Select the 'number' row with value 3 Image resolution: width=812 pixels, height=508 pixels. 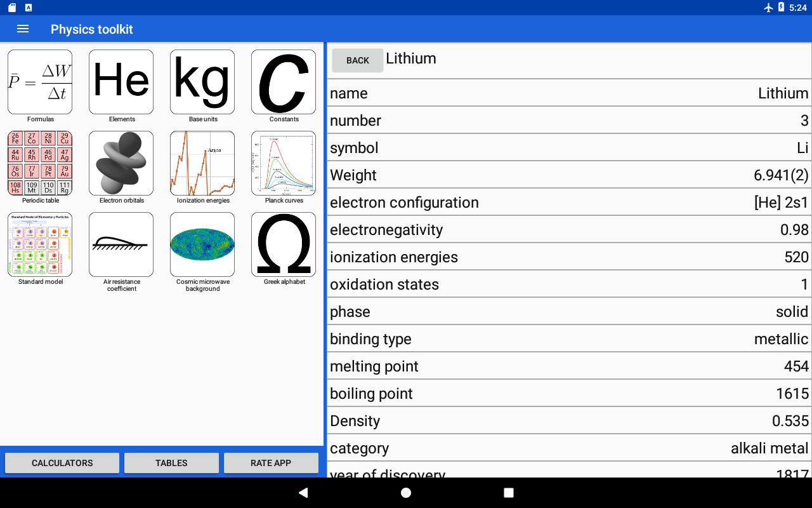click(x=569, y=121)
